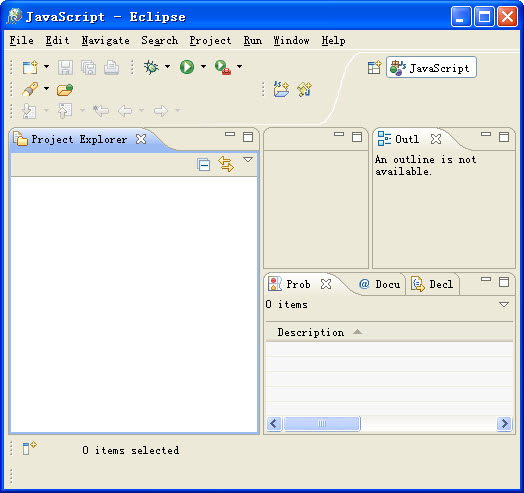Minimize the empty editor area
The width and height of the screenshot is (524, 493).
(x=339, y=134)
